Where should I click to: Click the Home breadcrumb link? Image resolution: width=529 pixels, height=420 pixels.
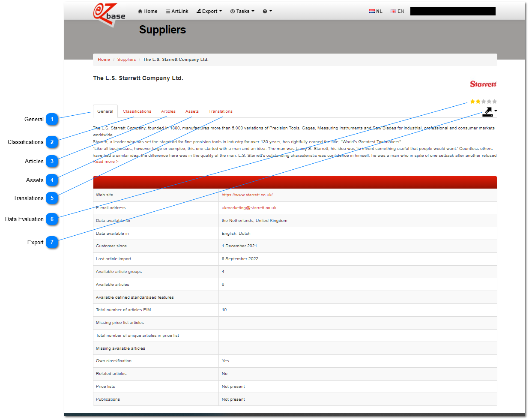[104, 60]
